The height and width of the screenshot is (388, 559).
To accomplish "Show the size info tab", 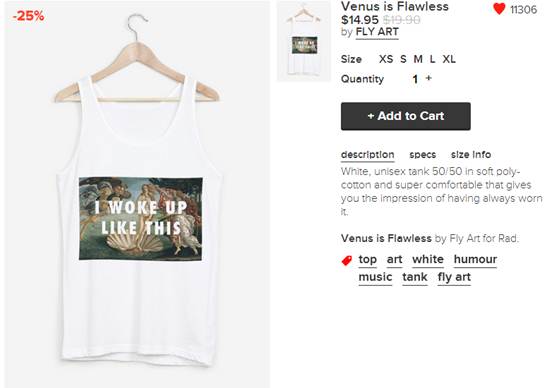I will pos(471,155).
